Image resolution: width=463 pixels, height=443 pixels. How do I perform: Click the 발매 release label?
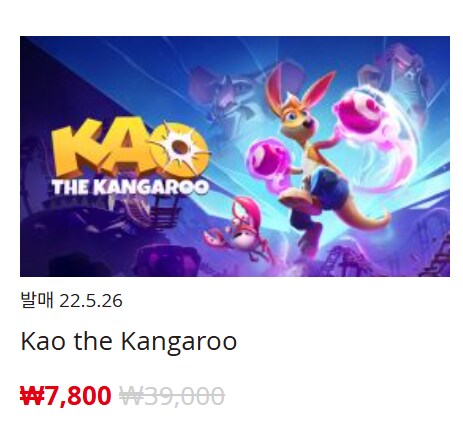pos(37,300)
